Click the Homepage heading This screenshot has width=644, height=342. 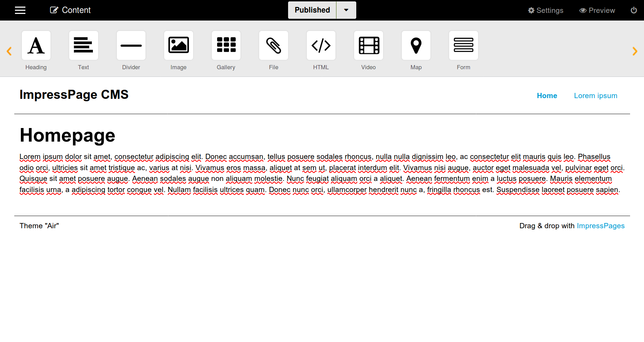[x=67, y=135]
